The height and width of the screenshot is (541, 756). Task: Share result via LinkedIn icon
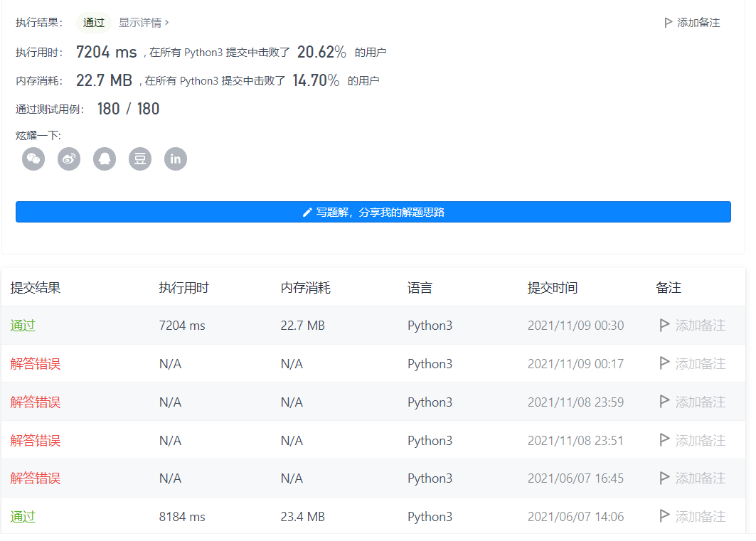176,159
